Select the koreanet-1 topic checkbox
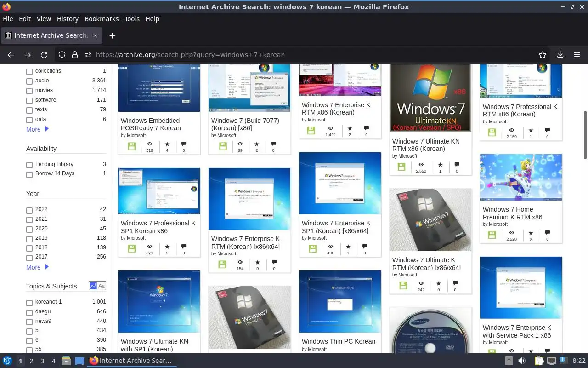This screenshot has width=588, height=368. pyautogui.click(x=29, y=303)
